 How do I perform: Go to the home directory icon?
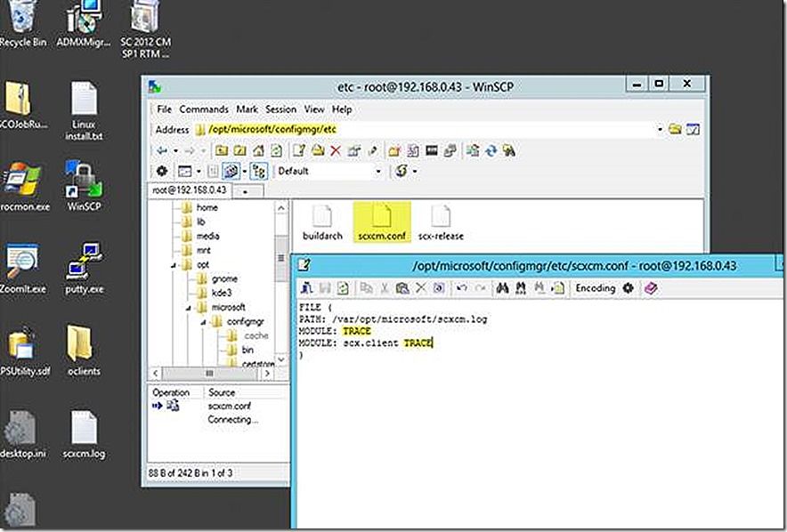(x=258, y=150)
